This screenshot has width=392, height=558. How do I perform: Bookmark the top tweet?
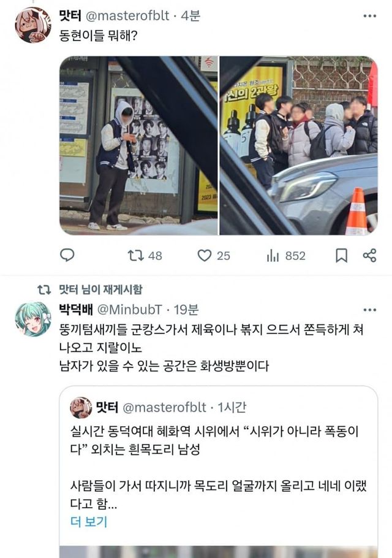(342, 256)
